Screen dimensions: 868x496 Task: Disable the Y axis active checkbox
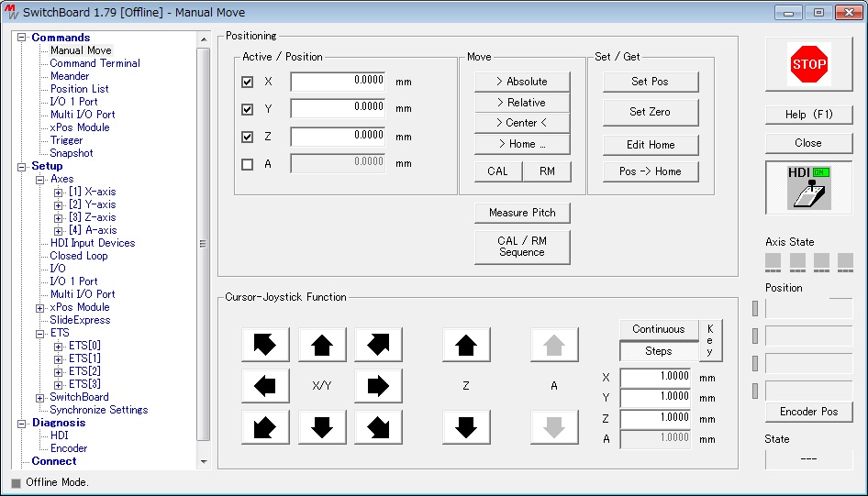coord(248,109)
